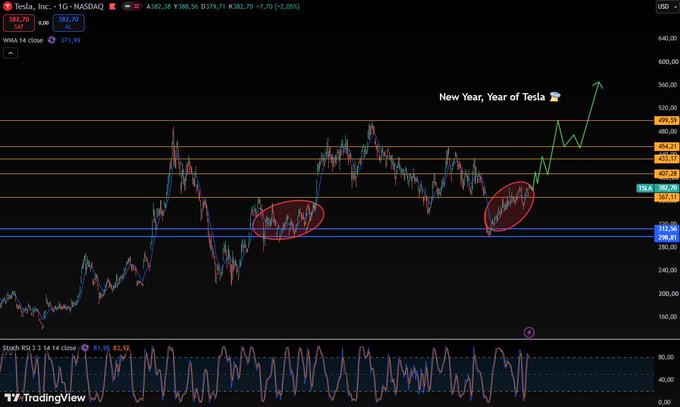This screenshot has height=407, width=680.
Task: Select the Stoch RSI 3 3 14 14 close label
Action: tap(39, 348)
